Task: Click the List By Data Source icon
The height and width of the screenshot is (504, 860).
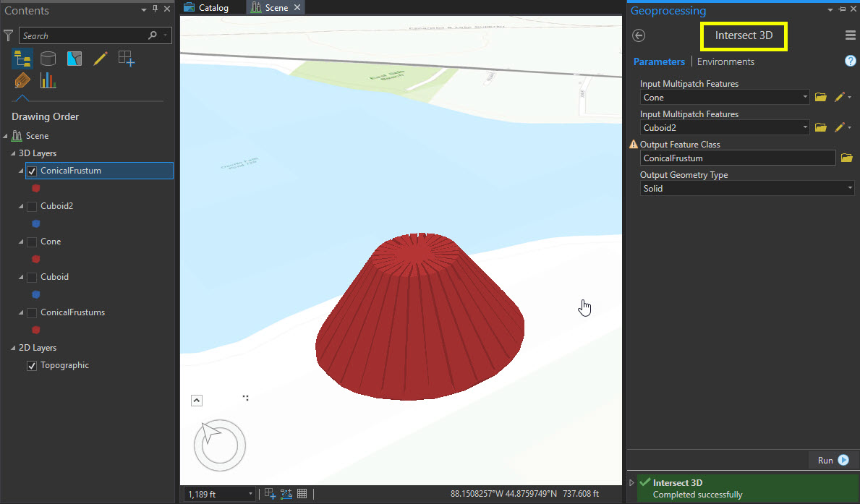Action: (x=48, y=59)
